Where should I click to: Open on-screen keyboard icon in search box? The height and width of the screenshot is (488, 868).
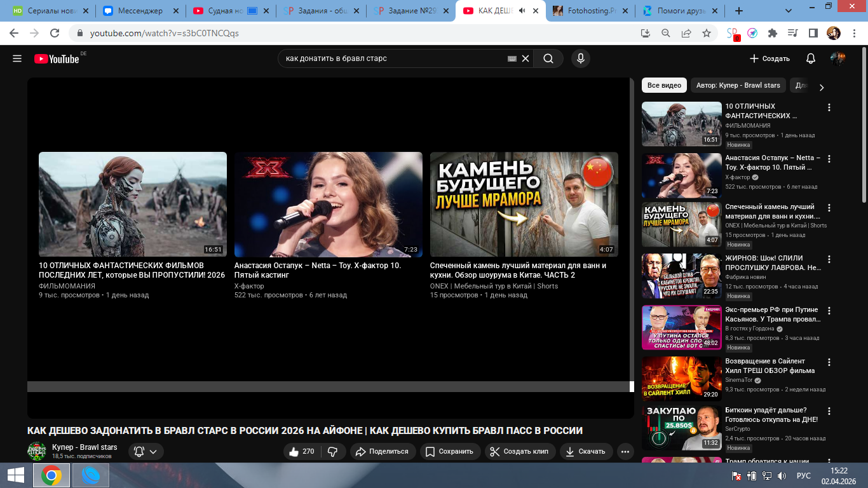pos(512,58)
